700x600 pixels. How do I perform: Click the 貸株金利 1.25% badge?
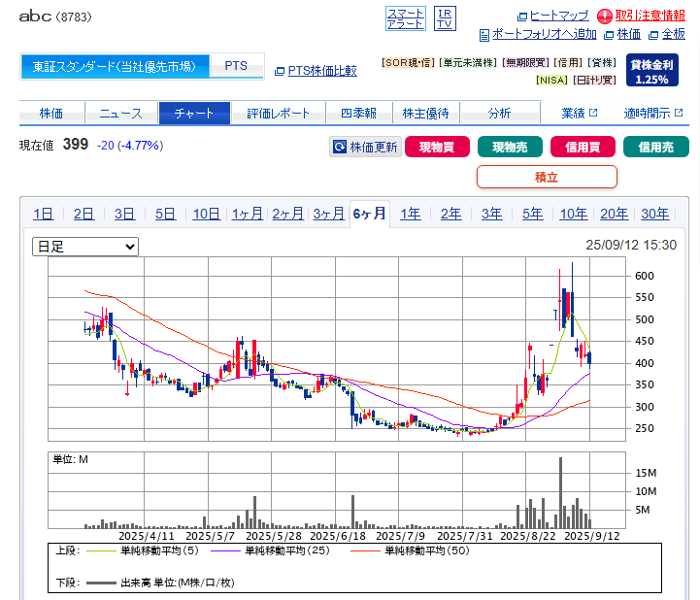coord(650,71)
